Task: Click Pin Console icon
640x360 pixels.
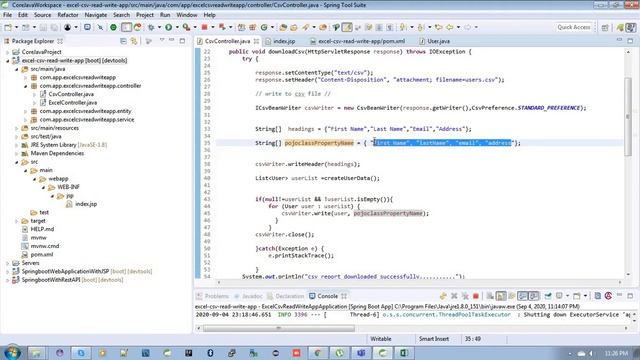Action: click(x=548, y=296)
